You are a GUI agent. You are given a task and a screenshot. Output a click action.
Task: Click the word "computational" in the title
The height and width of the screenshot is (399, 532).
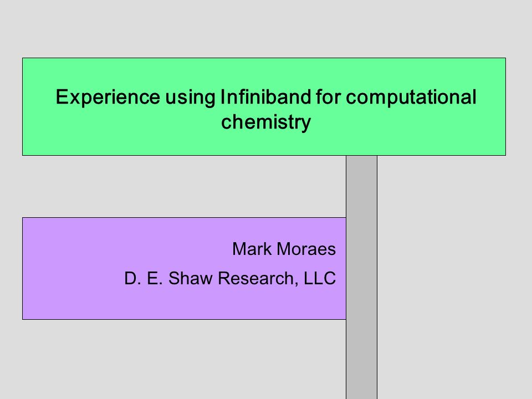[411, 98]
